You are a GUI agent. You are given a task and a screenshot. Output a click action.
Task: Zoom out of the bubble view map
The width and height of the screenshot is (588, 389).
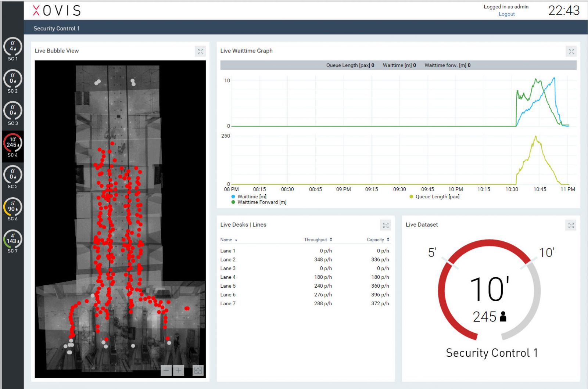(166, 370)
